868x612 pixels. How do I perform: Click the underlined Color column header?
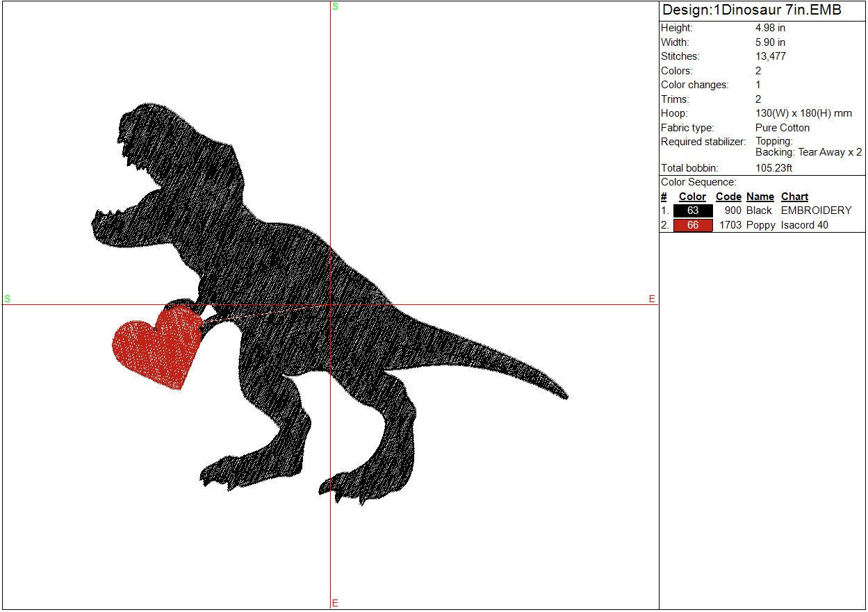point(692,197)
